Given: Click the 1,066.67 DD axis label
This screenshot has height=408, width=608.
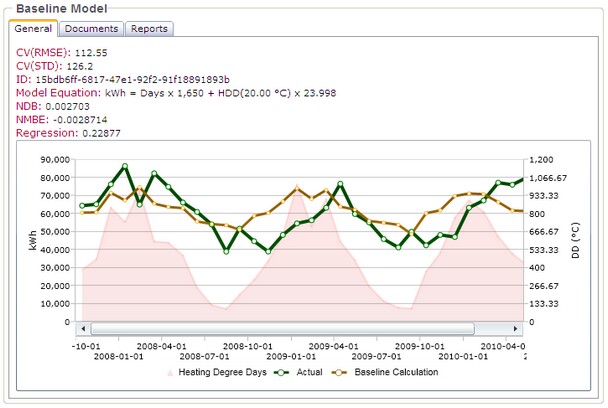Looking at the screenshot, I should pos(548,178).
